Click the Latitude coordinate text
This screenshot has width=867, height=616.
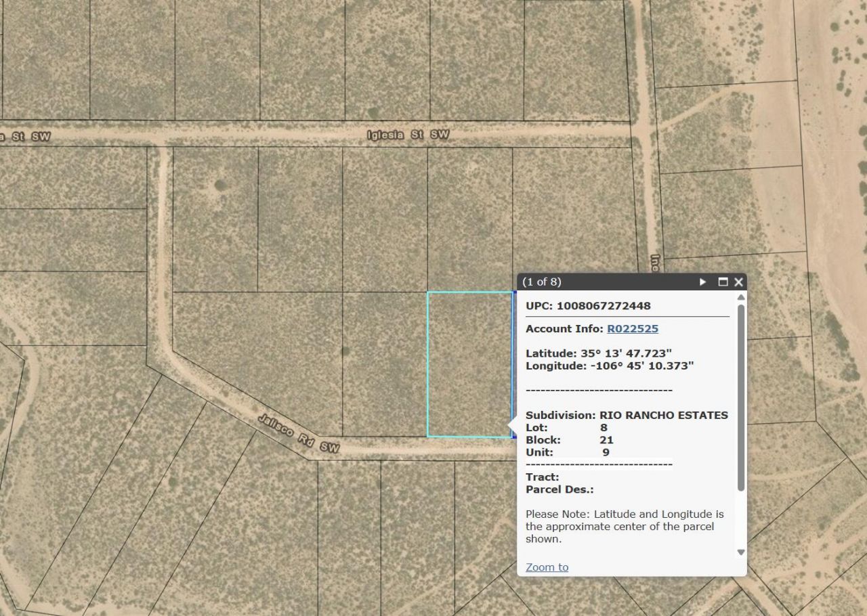click(607, 353)
